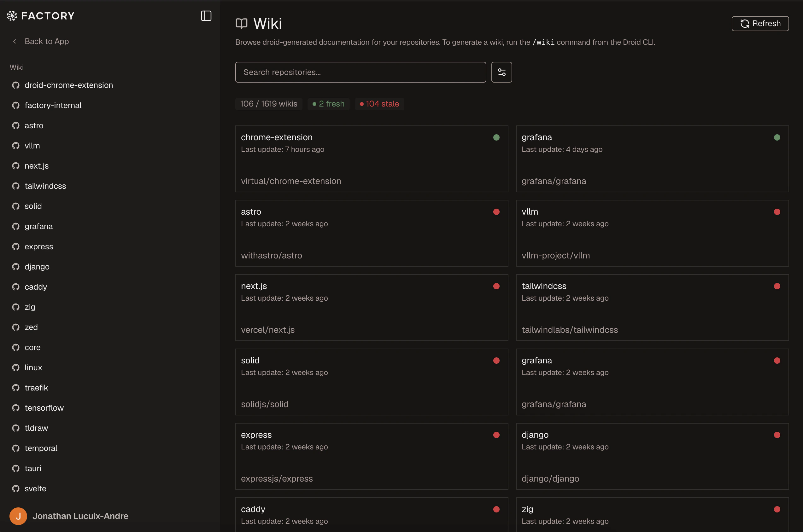Image resolution: width=803 pixels, height=532 pixels.
Task: Click green status dot on chrome-extension card
Action: 496,137
